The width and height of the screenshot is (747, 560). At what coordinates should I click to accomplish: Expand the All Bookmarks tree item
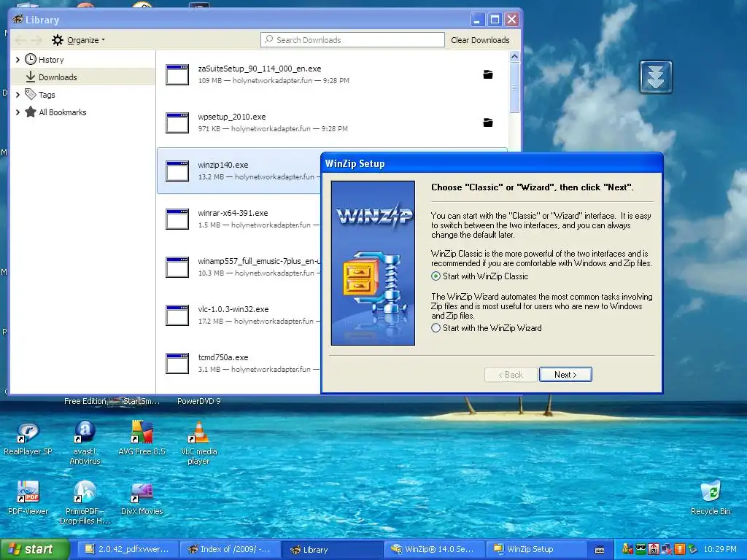18,112
